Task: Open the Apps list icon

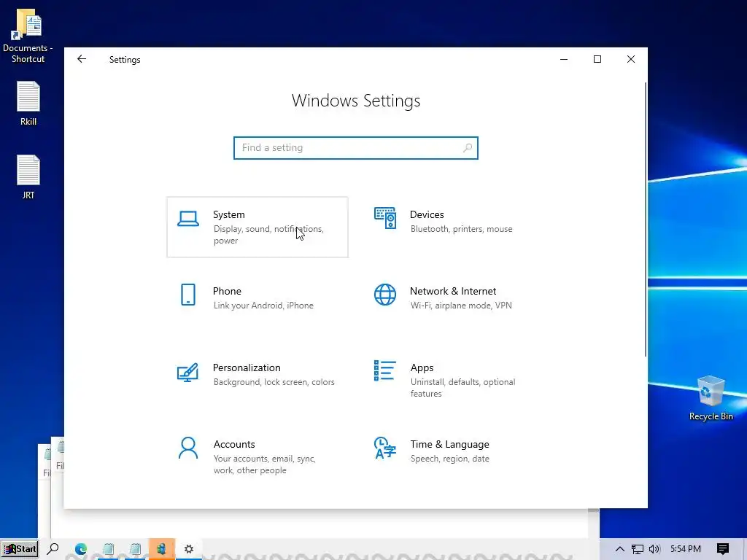Action: click(x=384, y=370)
